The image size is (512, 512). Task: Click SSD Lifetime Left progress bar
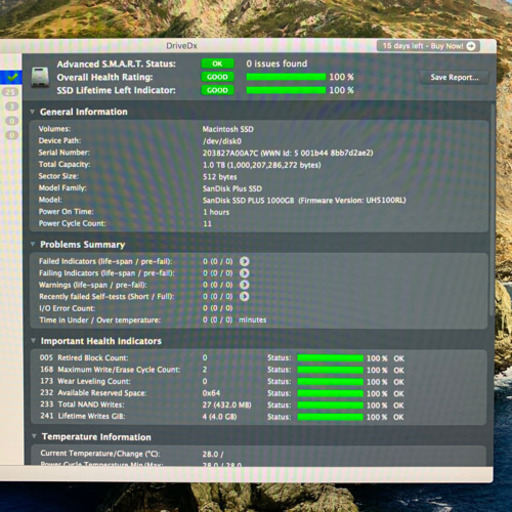286,90
